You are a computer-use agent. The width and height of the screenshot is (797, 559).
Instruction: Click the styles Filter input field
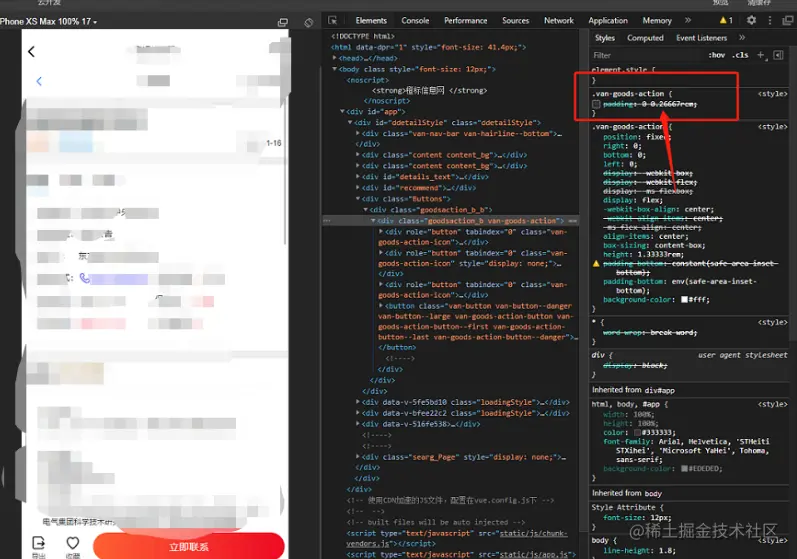(x=647, y=55)
